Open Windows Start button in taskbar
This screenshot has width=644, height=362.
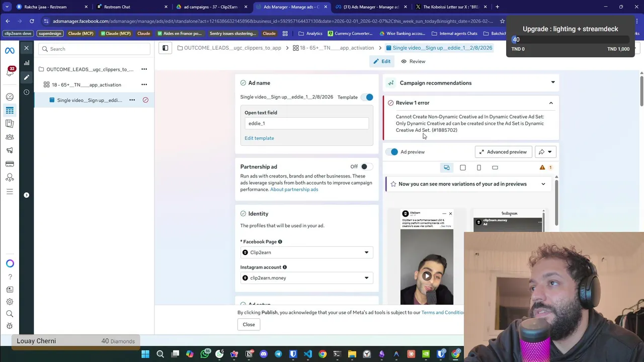pos(145,354)
